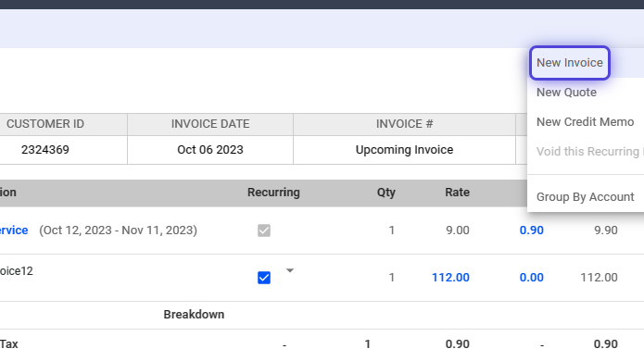The height and width of the screenshot is (349, 644).
Task: Click the Qty column header
Action: coord(386,193)
